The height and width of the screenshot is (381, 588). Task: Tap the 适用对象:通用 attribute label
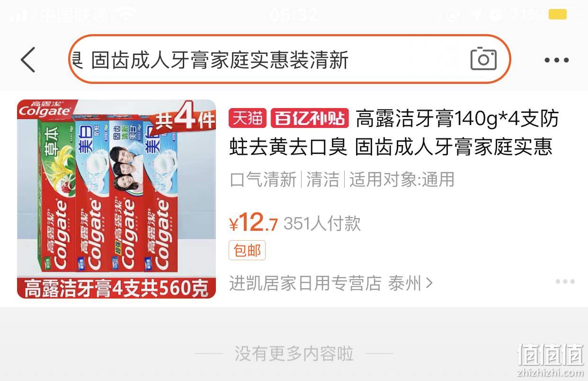(402, 180)
